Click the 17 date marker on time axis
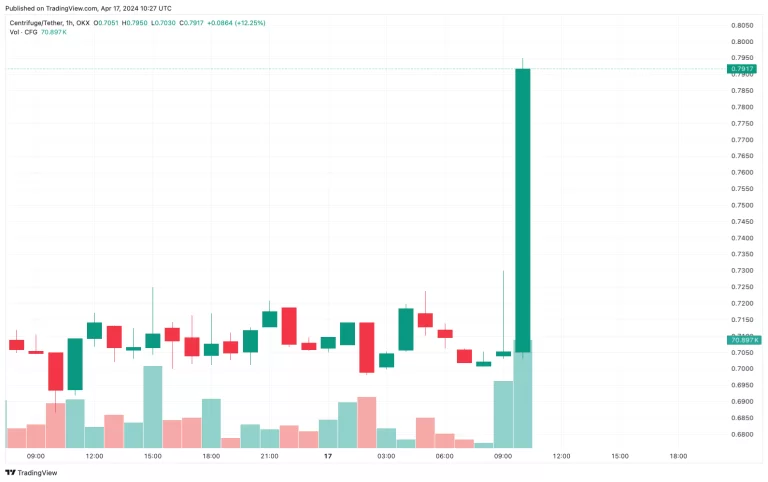Image resolution: width=768 pixels, height=482 pixels. [328, 455]
